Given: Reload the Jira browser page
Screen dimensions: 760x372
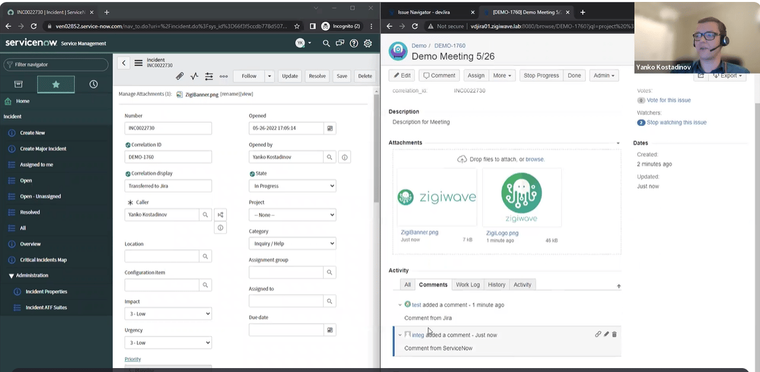Looking at the screenshot, I should click(x=415, y=26).
